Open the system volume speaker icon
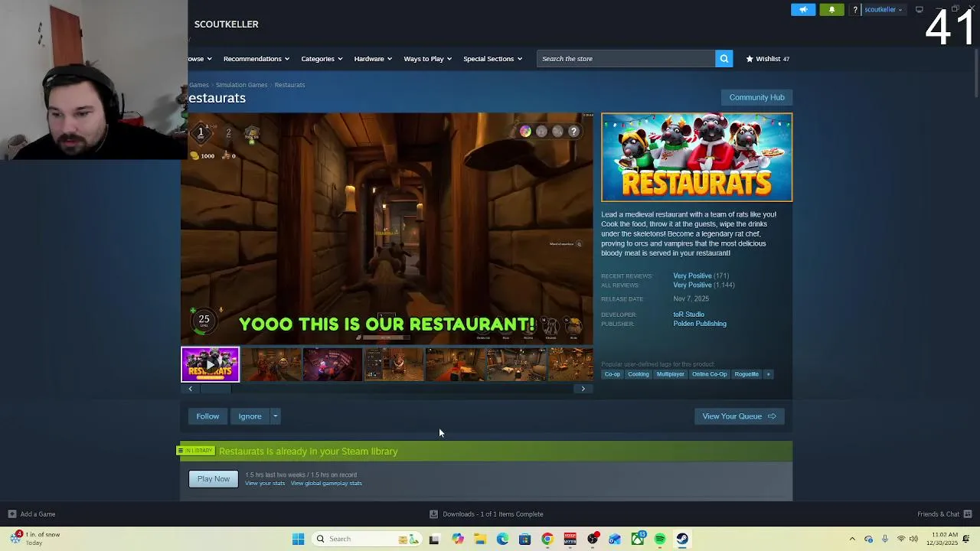 (x=913, y=539)
